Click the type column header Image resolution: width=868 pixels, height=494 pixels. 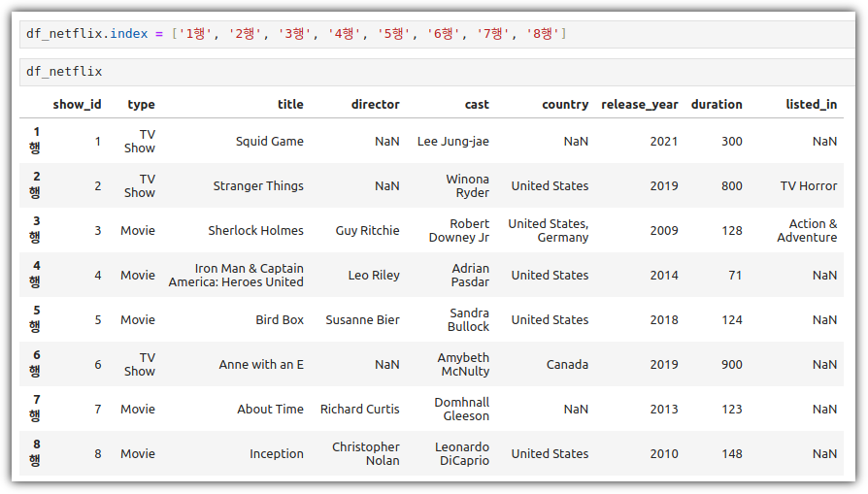[x=141, y=105]
